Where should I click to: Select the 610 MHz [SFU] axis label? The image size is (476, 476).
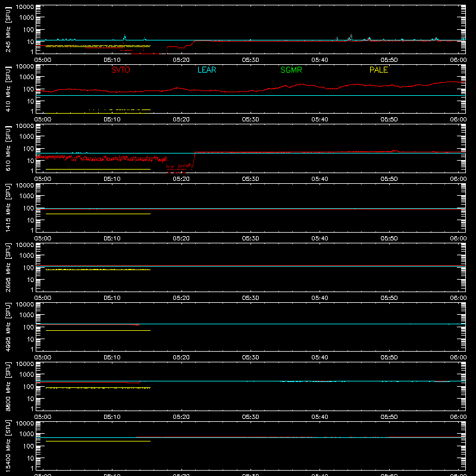(8, 148)
